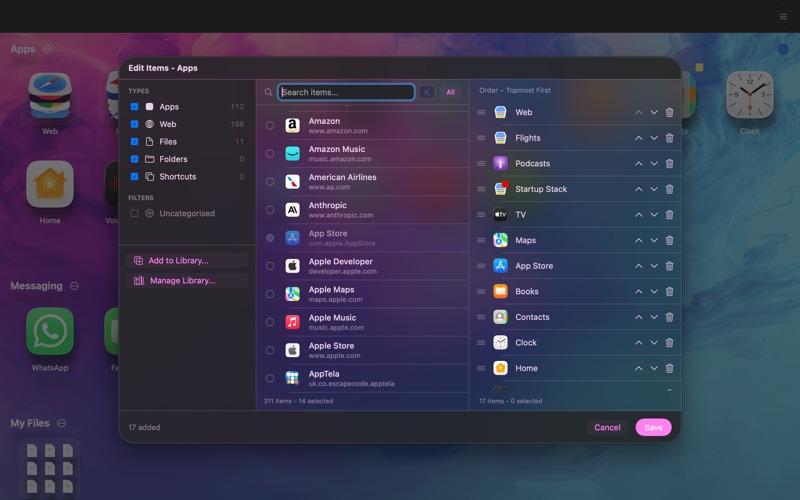This screenshot has width=800, height=500.
Task: Select the Amazon item radio
Action: point(270,126)
